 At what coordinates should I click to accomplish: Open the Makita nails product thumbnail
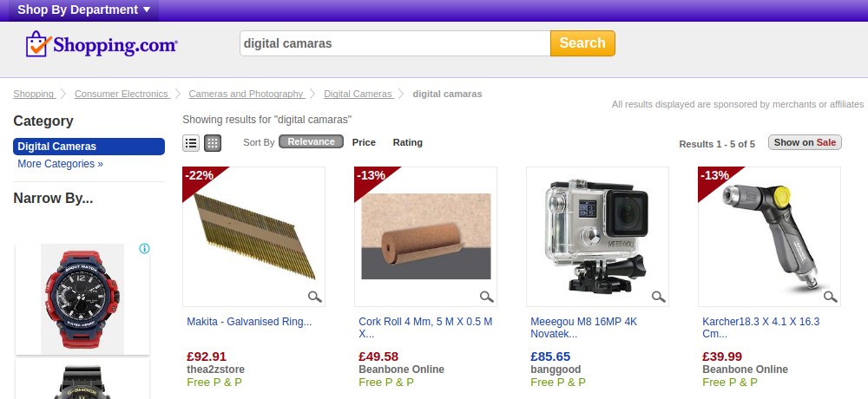(254, 237)
